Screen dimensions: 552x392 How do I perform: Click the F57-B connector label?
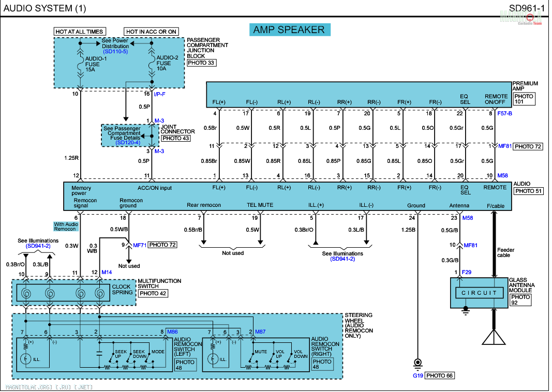504,113
